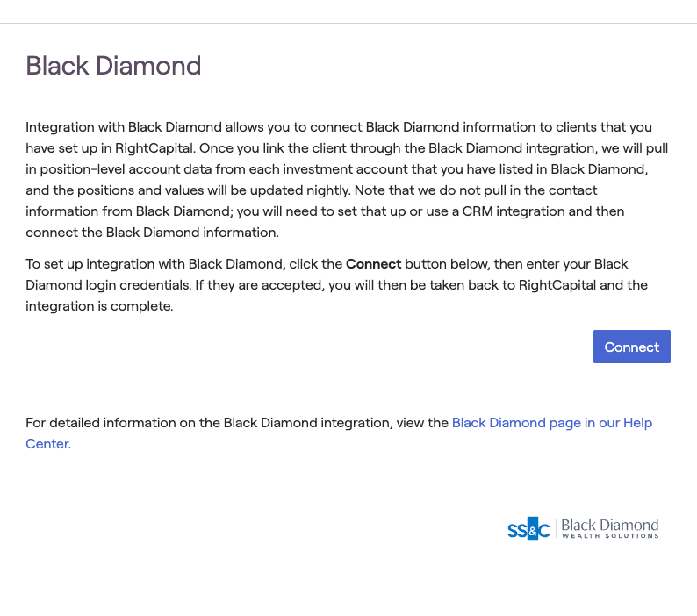Click the vertical separator inside the logo
697x616 pixels.
pyautogui.click(x=556, y=528)
